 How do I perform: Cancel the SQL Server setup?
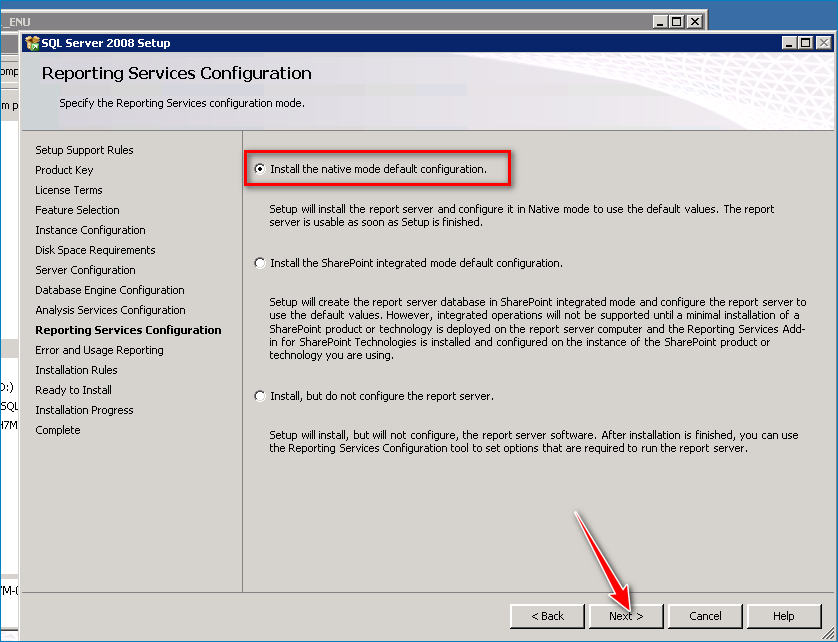[705, 616]
